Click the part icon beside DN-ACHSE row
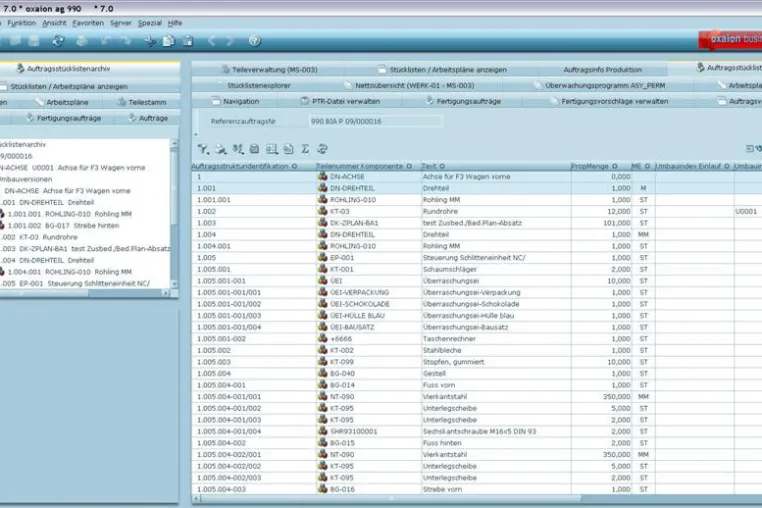This screenshot has width=762, height=508. (322, 176)
